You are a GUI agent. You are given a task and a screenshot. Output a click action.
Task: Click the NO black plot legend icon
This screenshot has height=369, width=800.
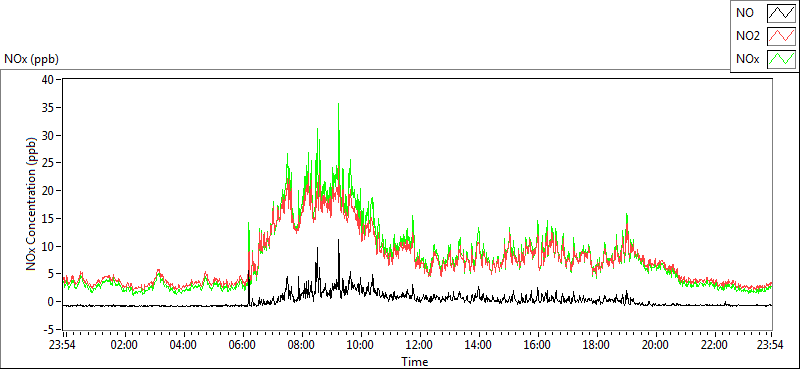click(x=782, y=12)
